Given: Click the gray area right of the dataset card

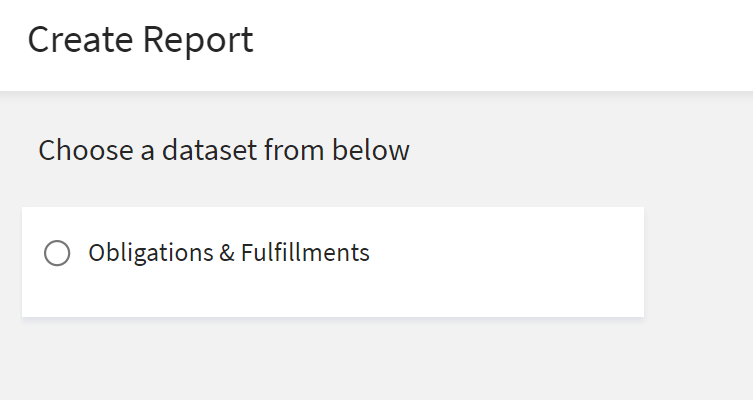Looking at the screenshot, I should click(x=698, y=262).
